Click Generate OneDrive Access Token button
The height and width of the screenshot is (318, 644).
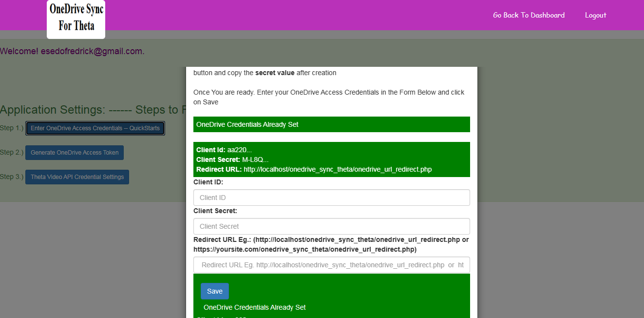[x=75, y=153]
